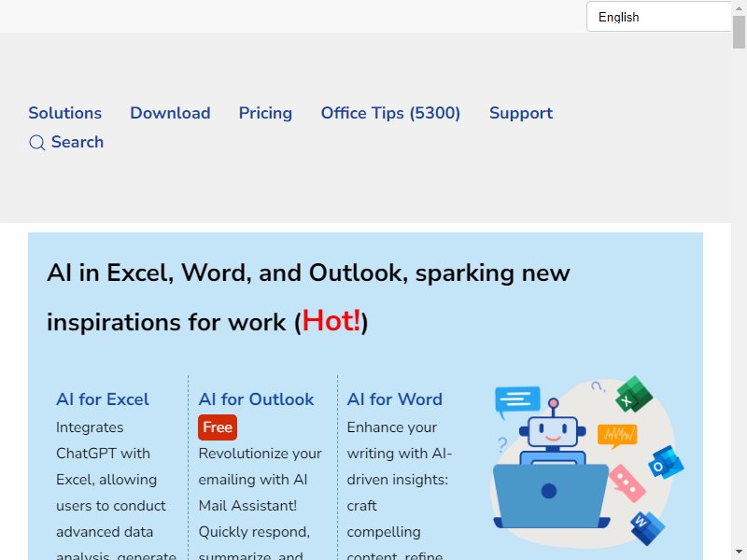Click the green Excel icon in illustration
This screenshot has width=747, height=560.
pyautogui.click(x=633, y=394)
